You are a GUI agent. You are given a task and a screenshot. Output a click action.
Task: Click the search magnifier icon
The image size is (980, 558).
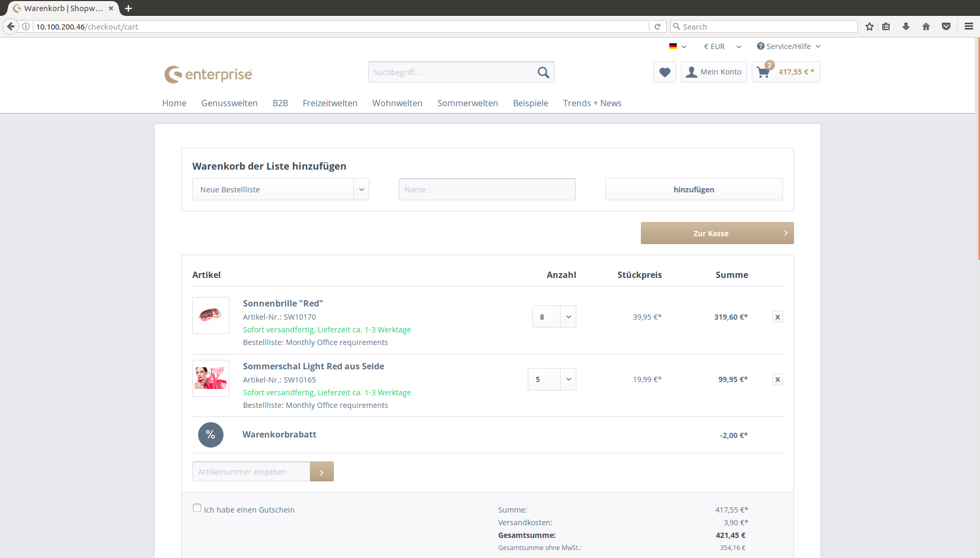point(543,72)
